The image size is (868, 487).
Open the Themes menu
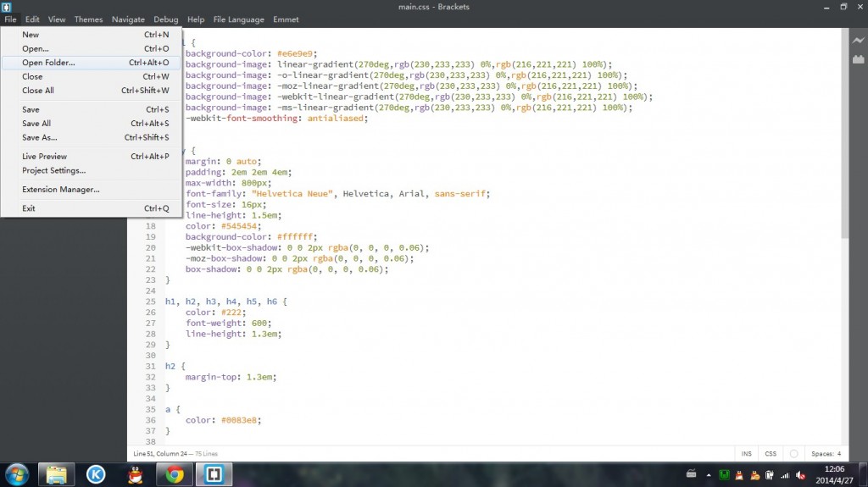[88, 19]
